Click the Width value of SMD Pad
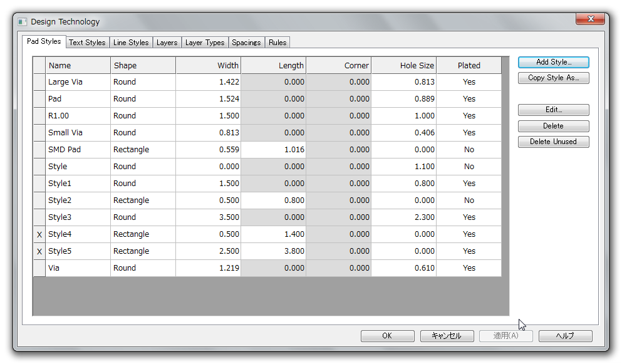The width and height of the screenshot is (622, 364). [x=208, y=150]
